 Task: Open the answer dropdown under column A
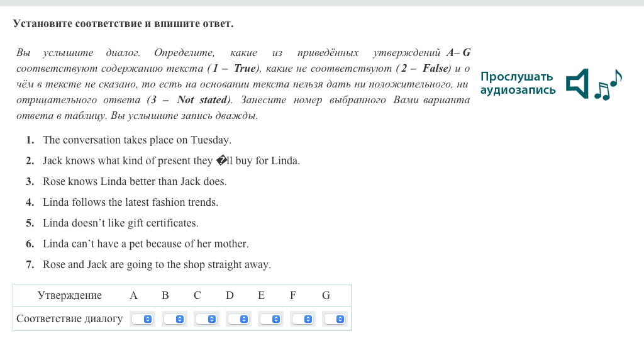142,319
